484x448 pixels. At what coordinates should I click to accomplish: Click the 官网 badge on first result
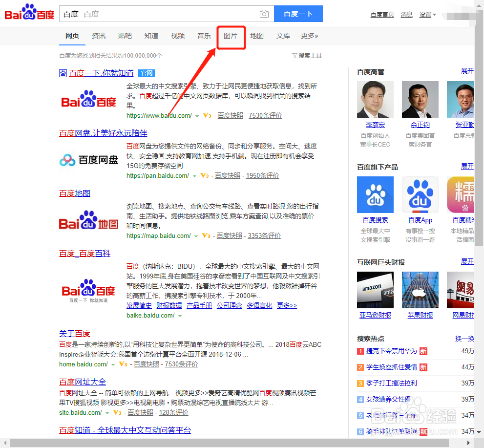click(x=147, y=73)
